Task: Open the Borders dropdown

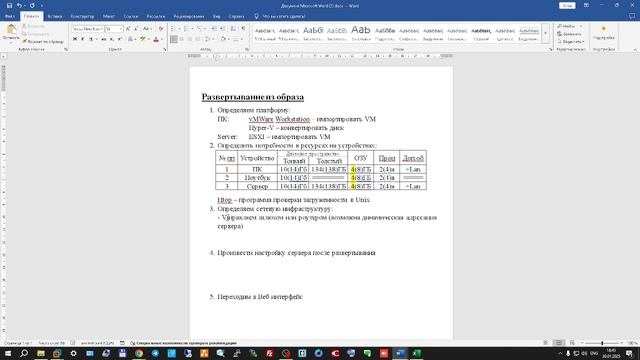Action: tap(241, 39)
